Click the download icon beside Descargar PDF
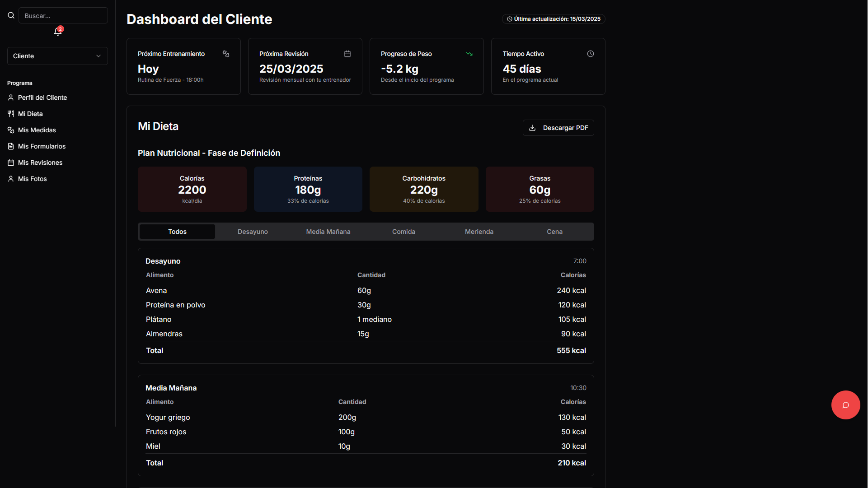This screenshot has width=868, height=488. [532, 128]
